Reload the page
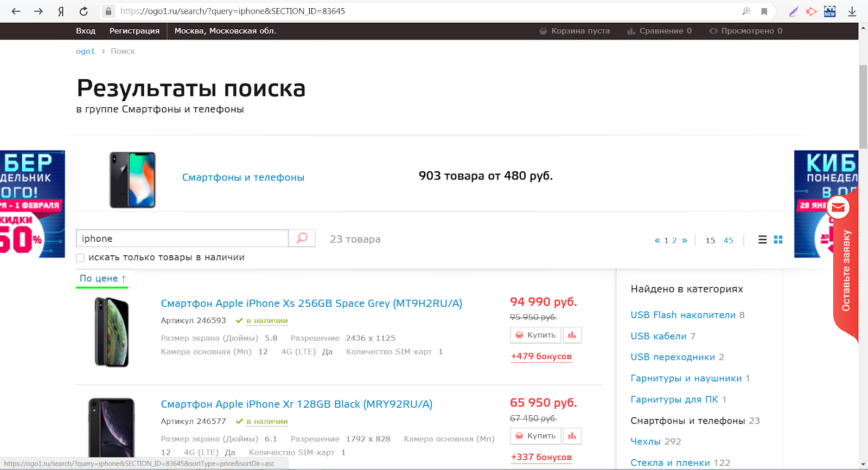 (x=84, y=11)
